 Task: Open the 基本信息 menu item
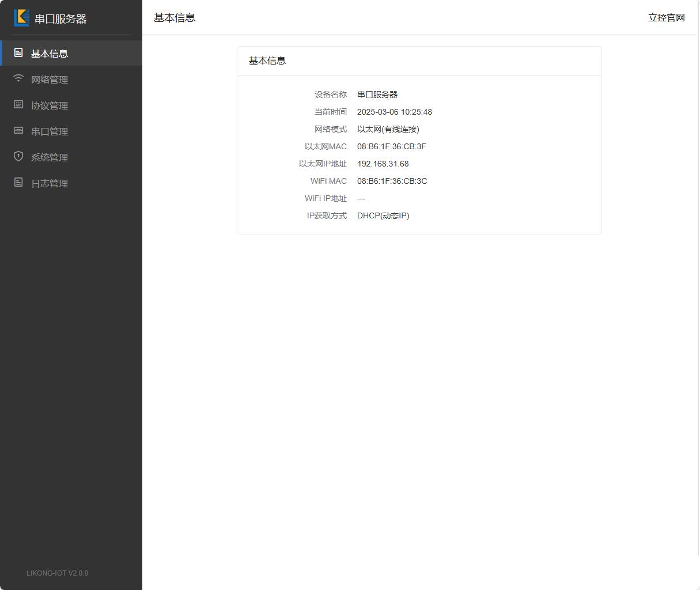[x=71, y=53]
